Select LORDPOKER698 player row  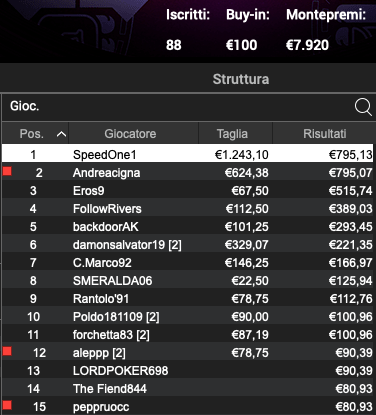[188, 371]
